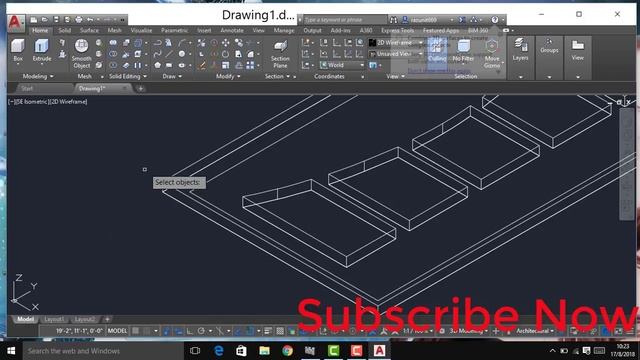
Task: Toggle drawing Grid display in status bar
Action: coord(135,331)
